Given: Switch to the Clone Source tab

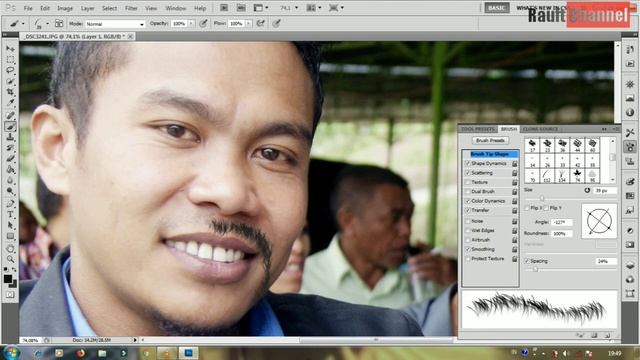Looking at the screenshot, I should [x=540, y=129].
